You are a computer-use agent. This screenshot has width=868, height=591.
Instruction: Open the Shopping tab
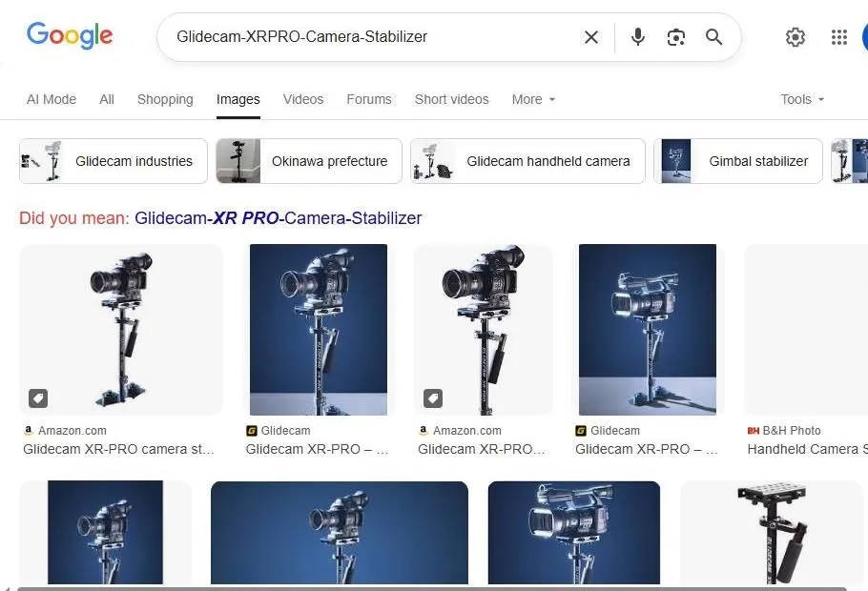[164, 99]
